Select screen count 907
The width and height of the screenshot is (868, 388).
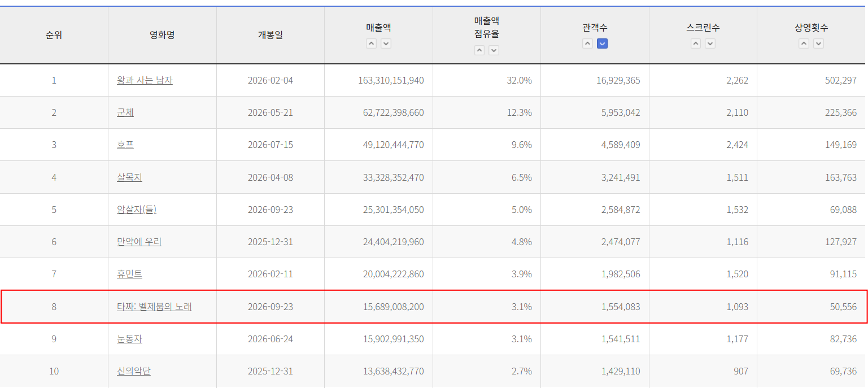click(740, 371)
